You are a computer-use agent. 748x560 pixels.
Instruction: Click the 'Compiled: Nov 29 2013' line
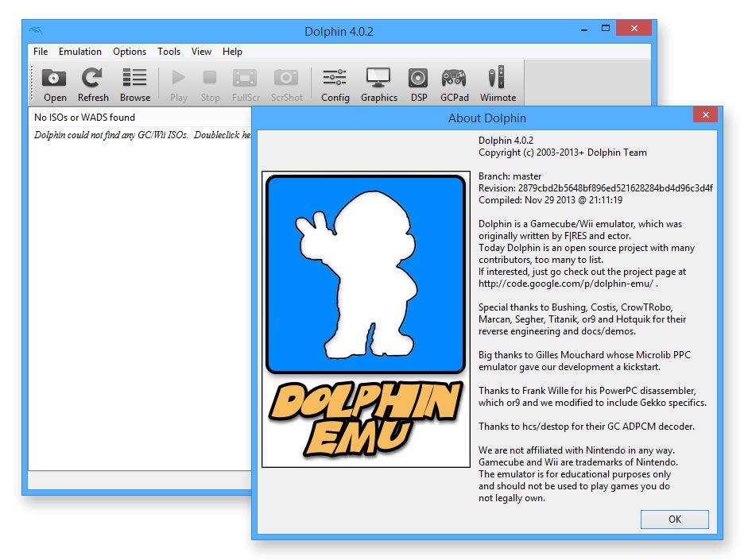pyautogui.click(x=551, y=200)
